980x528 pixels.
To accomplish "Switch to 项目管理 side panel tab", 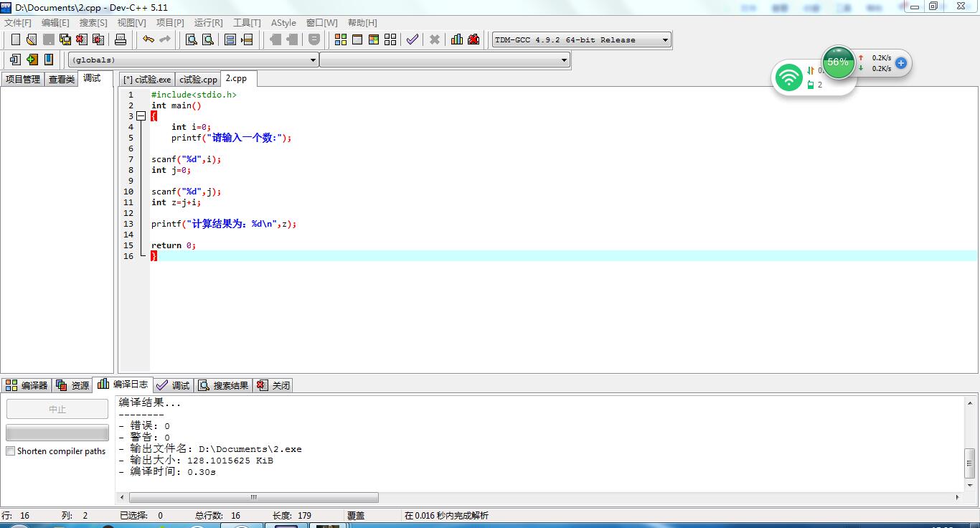I will click(23, 80).
